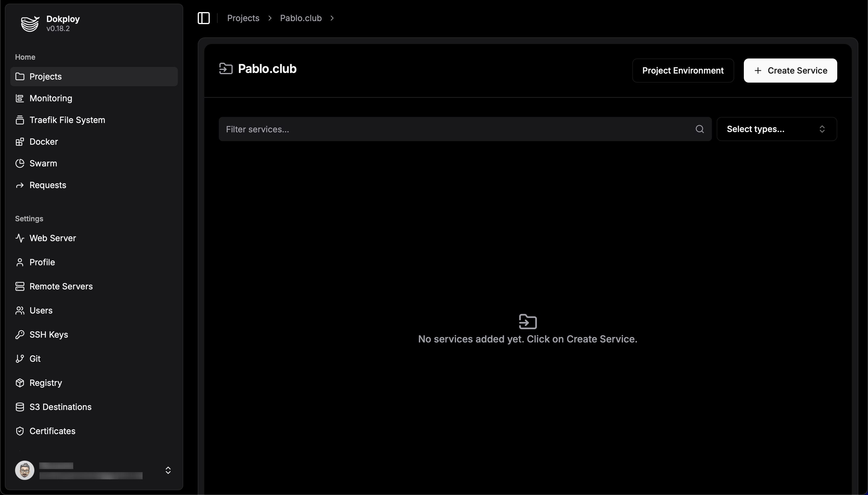The height and width of the screenshot is (495, 868).
Task: Expand the user account menu chevrons
Action: 168,470
